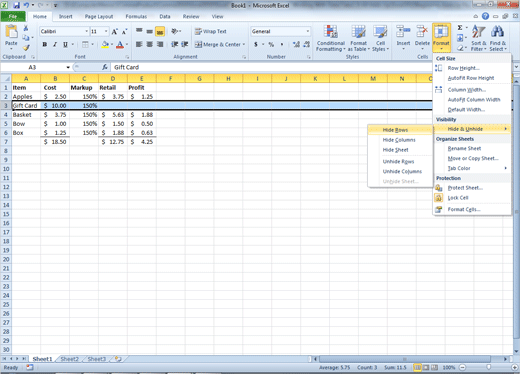520x374 pixels.
Task: Click the Excel Help question mark icon
Action: coord(485,16)
